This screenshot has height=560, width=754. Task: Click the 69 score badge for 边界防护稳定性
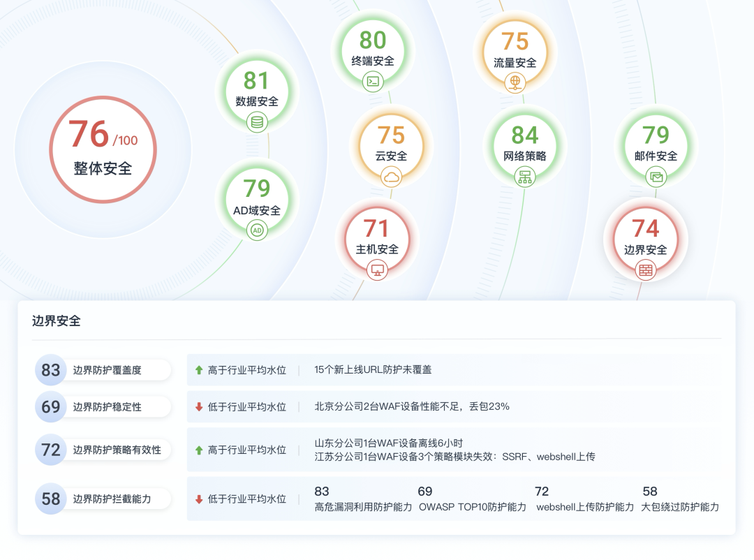[50, 407]
